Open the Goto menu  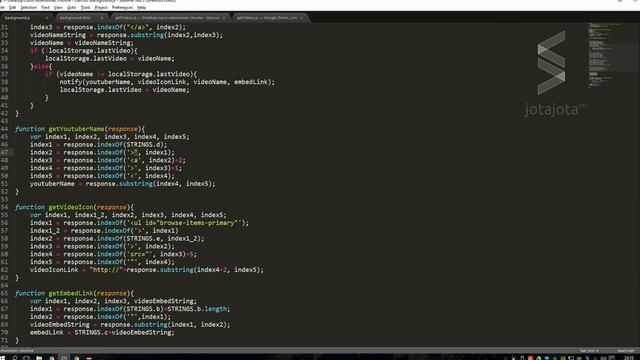click(x=71, y=7)
